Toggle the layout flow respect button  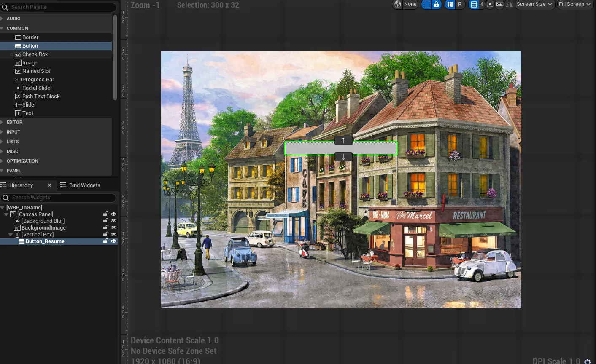(450, 4)
